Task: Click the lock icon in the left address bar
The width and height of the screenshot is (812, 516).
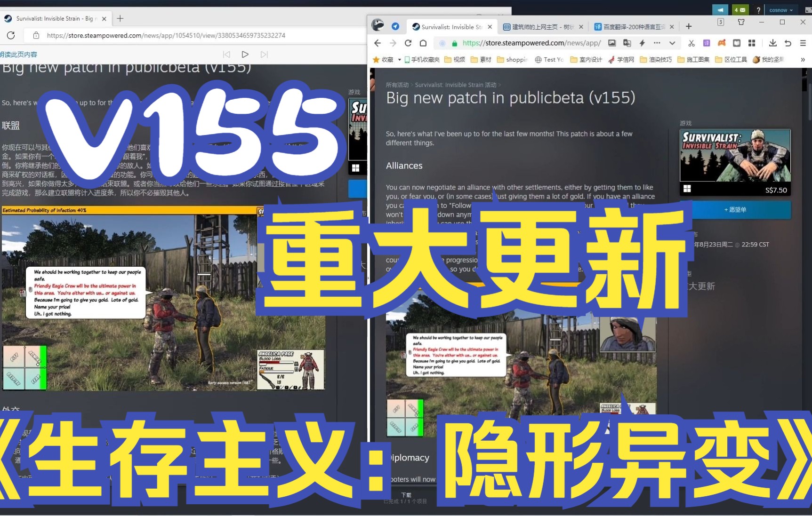Action: click(x=36, y=35)
